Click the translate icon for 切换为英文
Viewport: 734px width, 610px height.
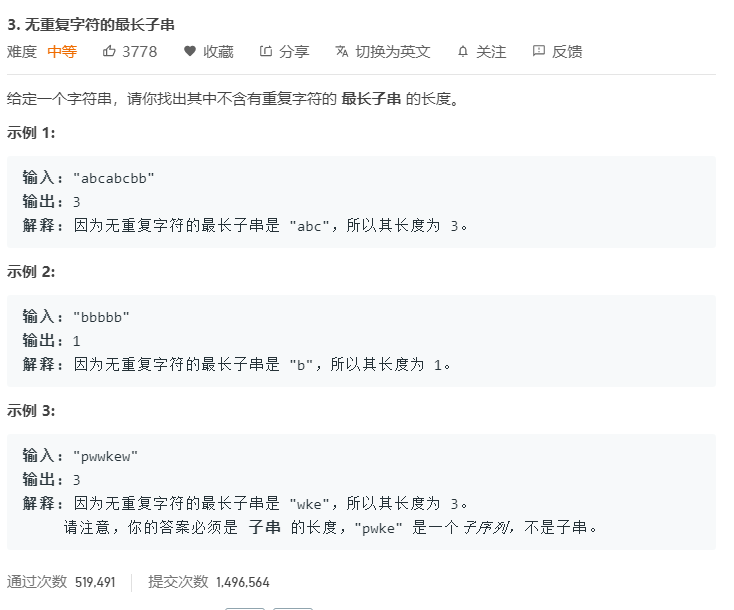(342, 51)
